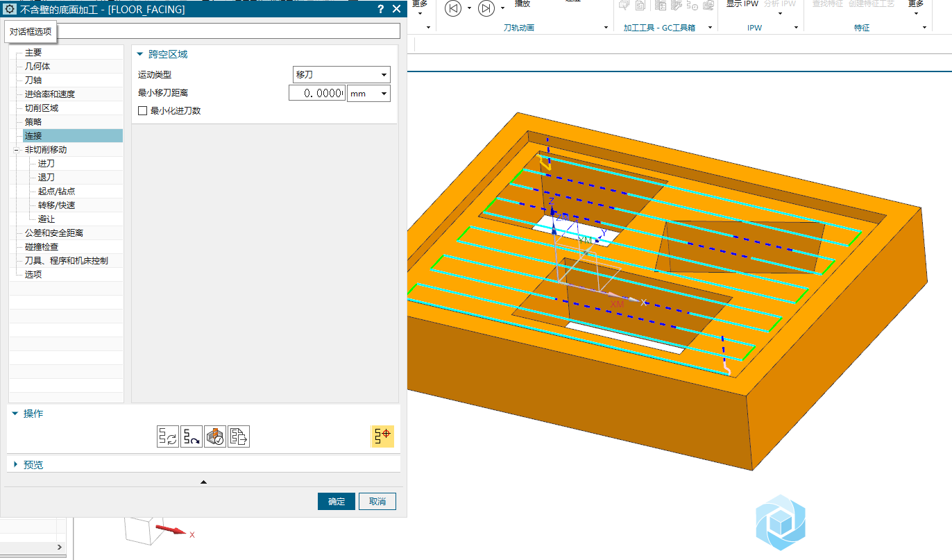Expand the 特征 group arrow

925,28
